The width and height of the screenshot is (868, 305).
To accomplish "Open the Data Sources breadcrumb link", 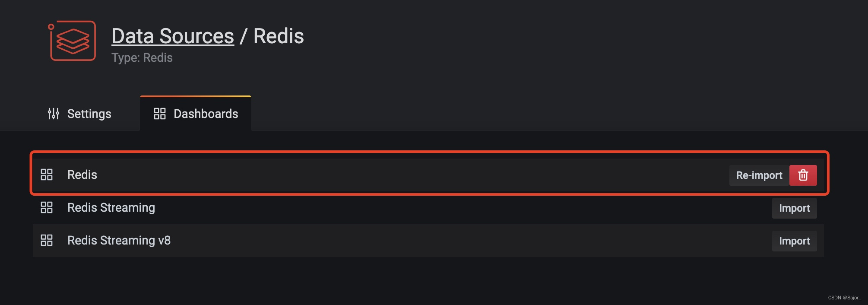I will click(x=172, y=36).
